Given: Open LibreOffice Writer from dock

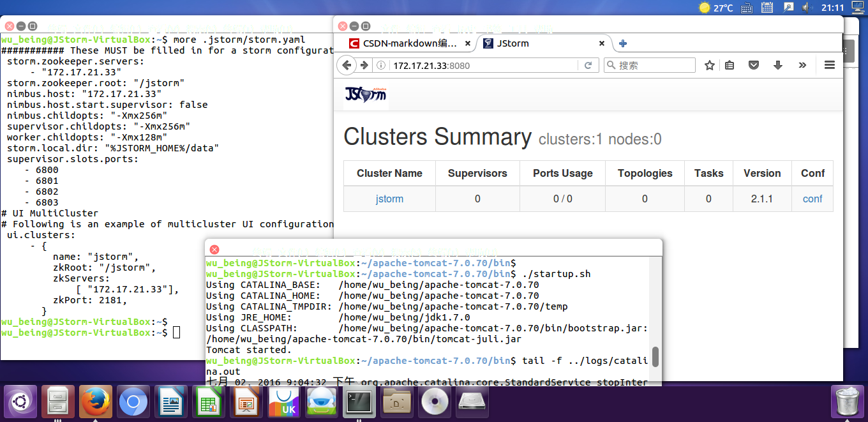Looking at the screenshot, I should [171, 402].
